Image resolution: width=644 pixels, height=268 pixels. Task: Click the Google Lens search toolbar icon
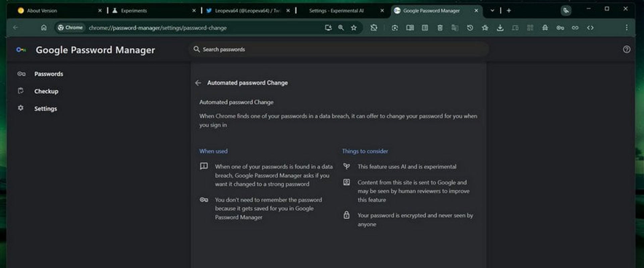(395, 28)
